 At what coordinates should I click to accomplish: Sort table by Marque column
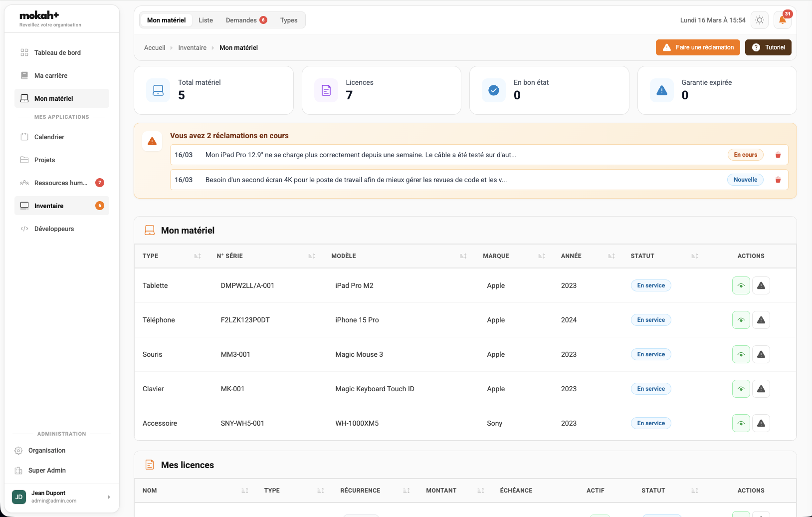[x=541, y=256]
